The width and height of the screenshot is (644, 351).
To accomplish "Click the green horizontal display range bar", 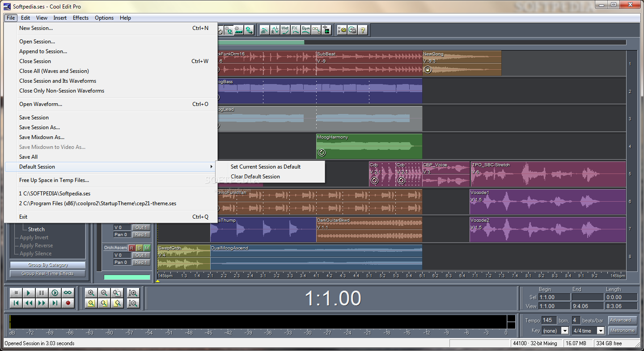I will [261, 42].
